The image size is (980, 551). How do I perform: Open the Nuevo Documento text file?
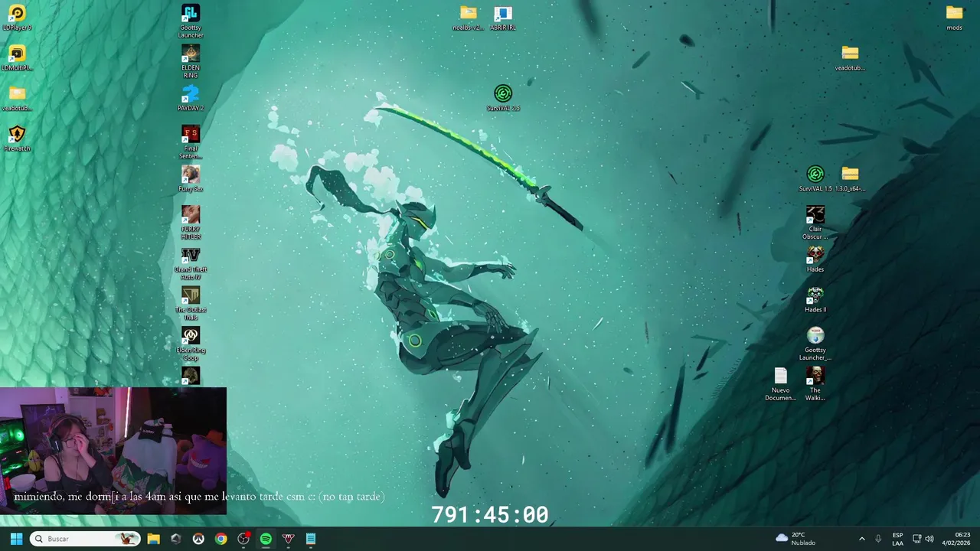point(780,385)
